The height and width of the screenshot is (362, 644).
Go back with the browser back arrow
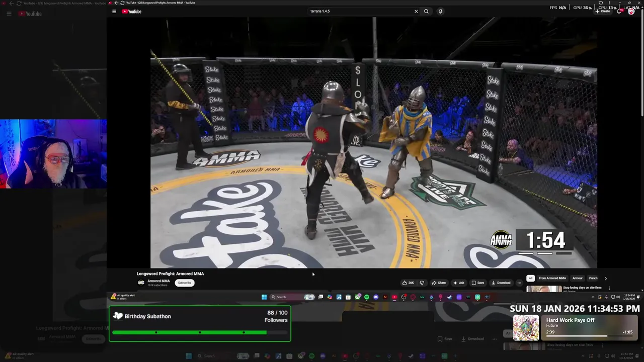pos(116,3)
